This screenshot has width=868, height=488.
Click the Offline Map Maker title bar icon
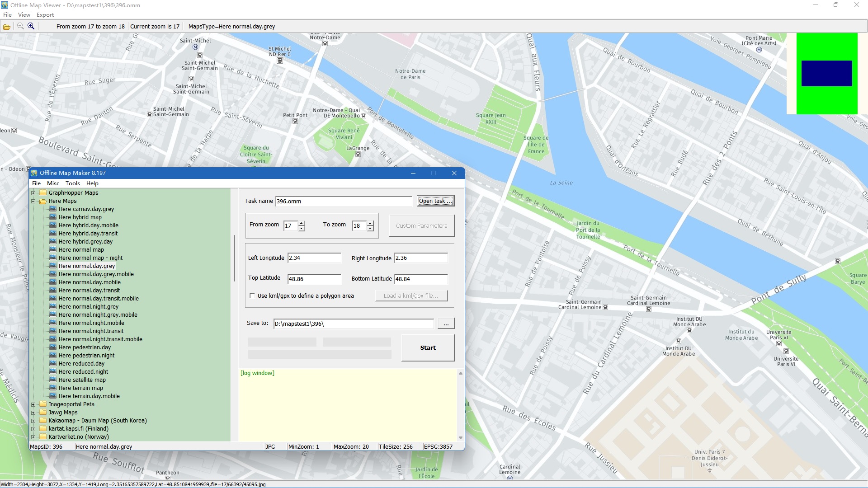coord(34,173)
